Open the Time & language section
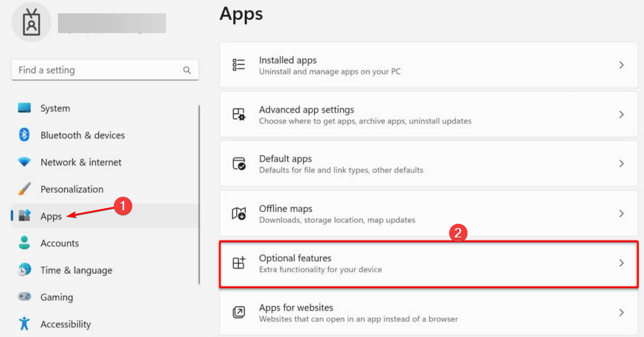 pyautogui.click(x=76, y=270)
